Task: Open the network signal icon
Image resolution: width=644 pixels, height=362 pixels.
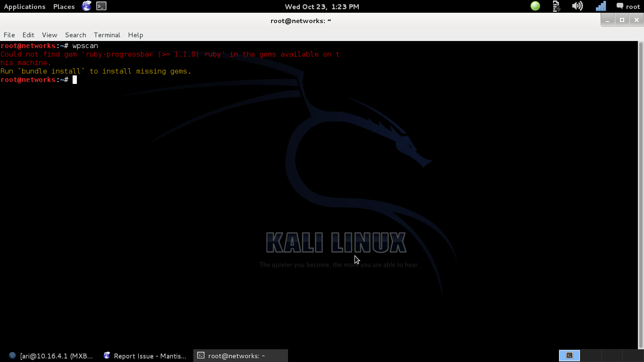Action: [601, 6]
